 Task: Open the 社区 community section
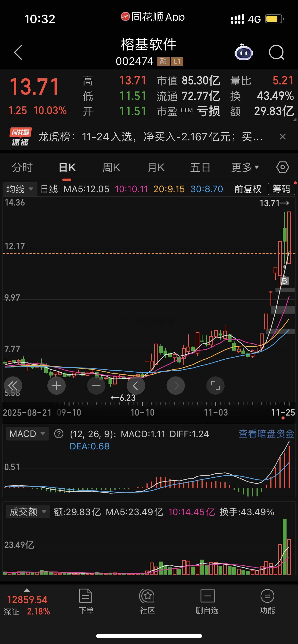coord(147,602)
